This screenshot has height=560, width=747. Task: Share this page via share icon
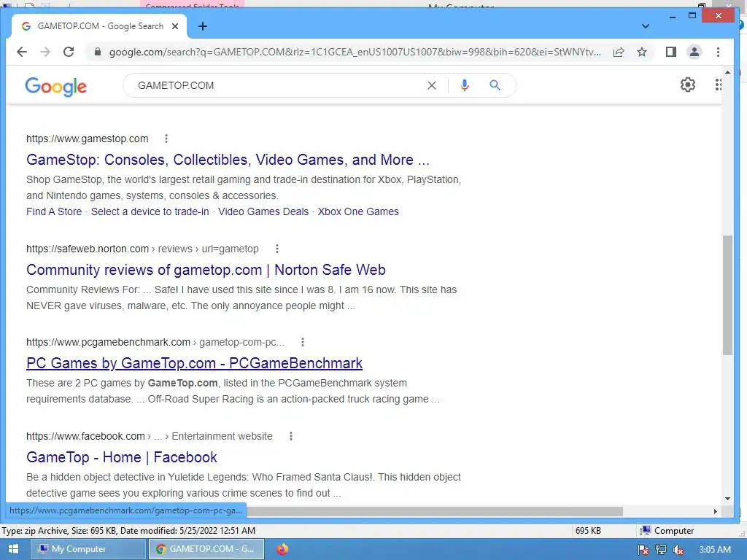[619, 52]
